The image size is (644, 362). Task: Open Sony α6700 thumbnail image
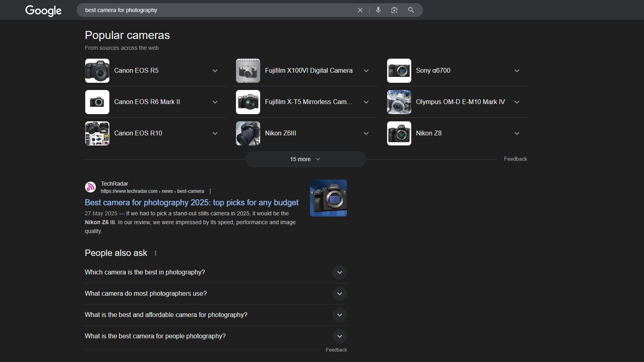tap(399, 71)
